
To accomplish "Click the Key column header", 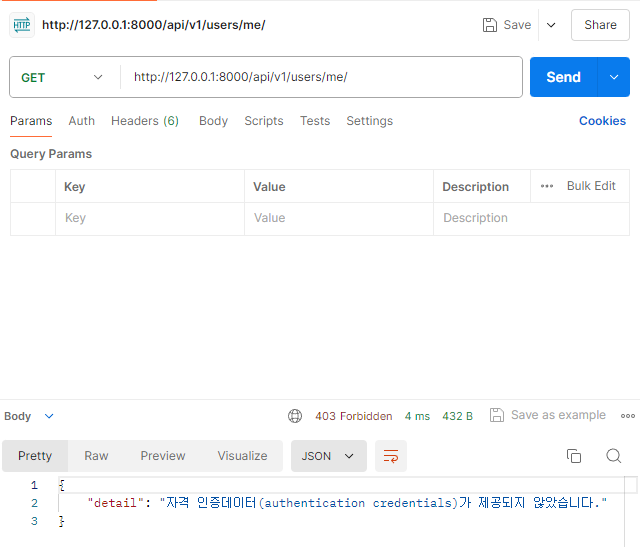I will point(75,187).
